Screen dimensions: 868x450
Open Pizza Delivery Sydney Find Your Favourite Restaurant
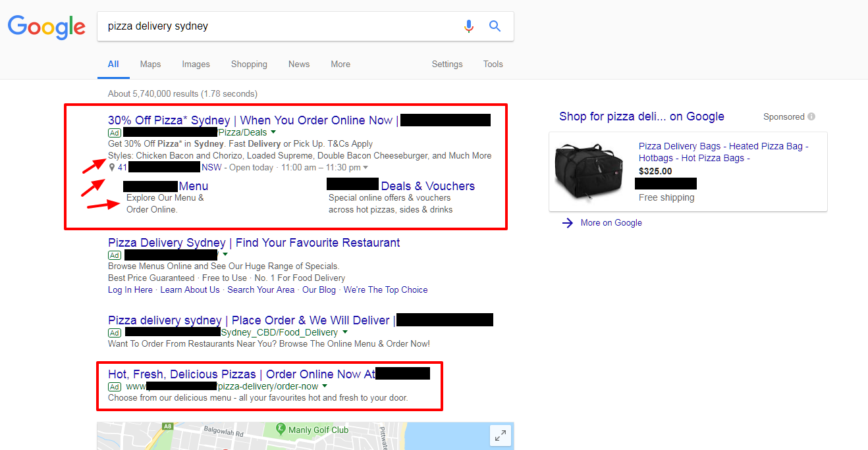click(254, 243)
